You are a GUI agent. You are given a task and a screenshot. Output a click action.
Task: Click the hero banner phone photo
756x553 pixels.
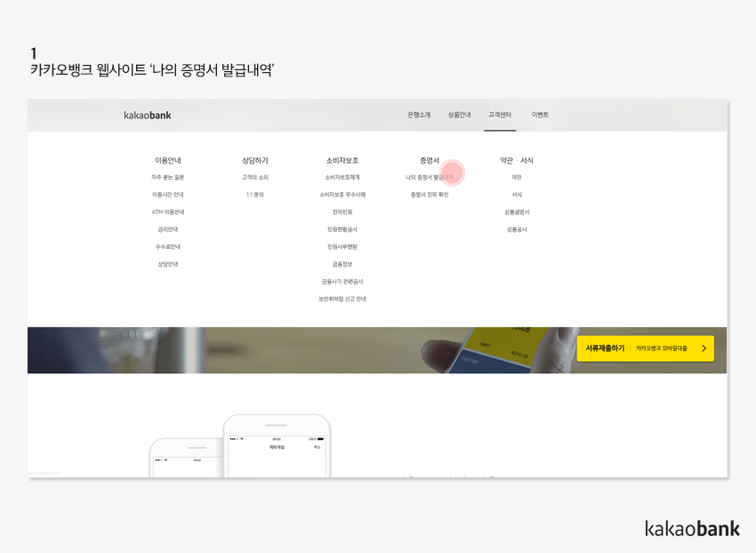(502, 350)
